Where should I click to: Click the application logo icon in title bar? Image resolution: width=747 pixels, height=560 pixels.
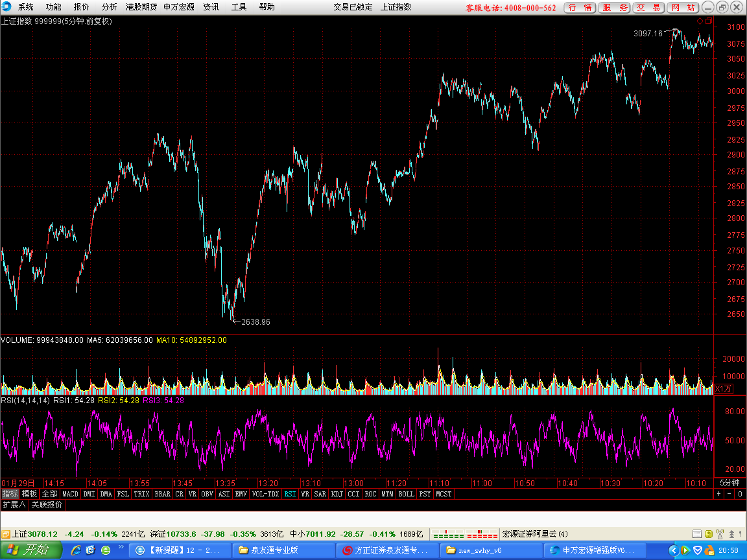tap(6, 6)
